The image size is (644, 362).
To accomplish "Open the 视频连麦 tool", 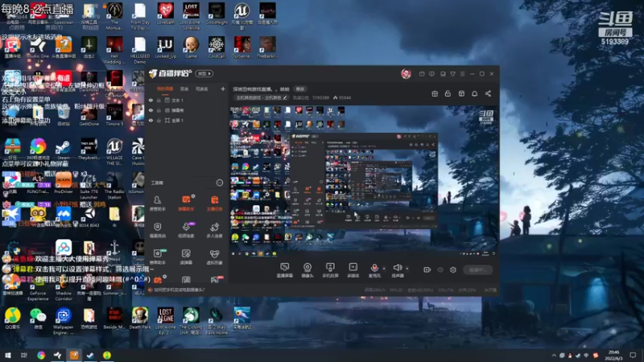I will 186,230.
